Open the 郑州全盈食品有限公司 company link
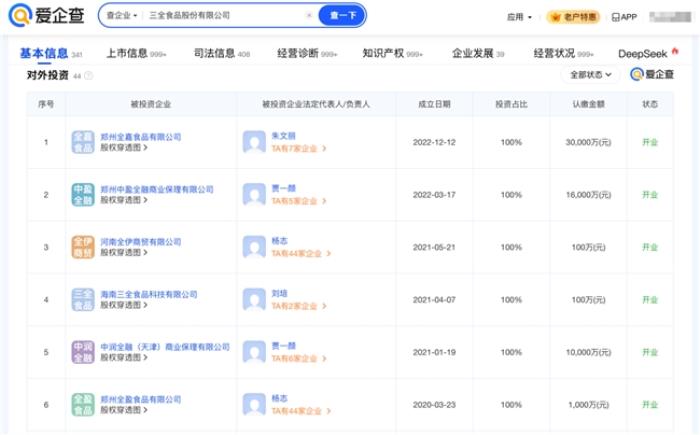Screen dimensions: 700x435 (x=141, y=399)
